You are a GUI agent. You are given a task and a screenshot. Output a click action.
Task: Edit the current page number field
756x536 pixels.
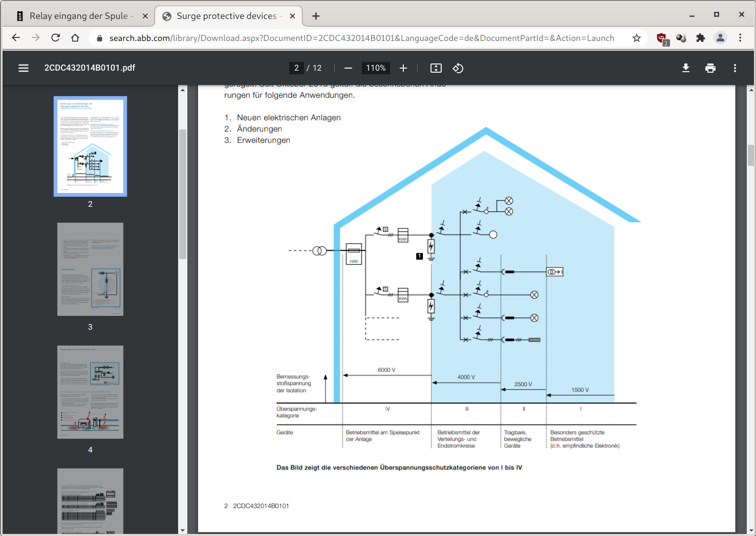[296, 68]
